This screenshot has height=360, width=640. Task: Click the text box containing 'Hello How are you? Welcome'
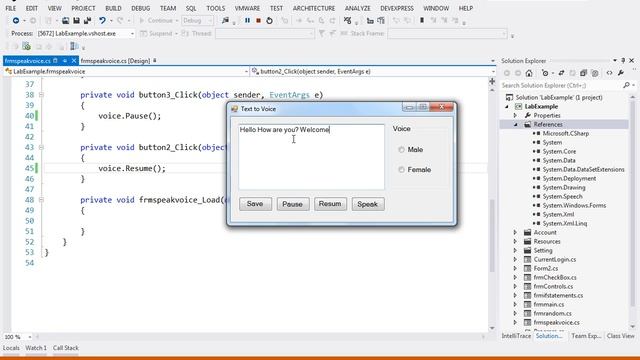pyautogui.click(x=311, y=157)
